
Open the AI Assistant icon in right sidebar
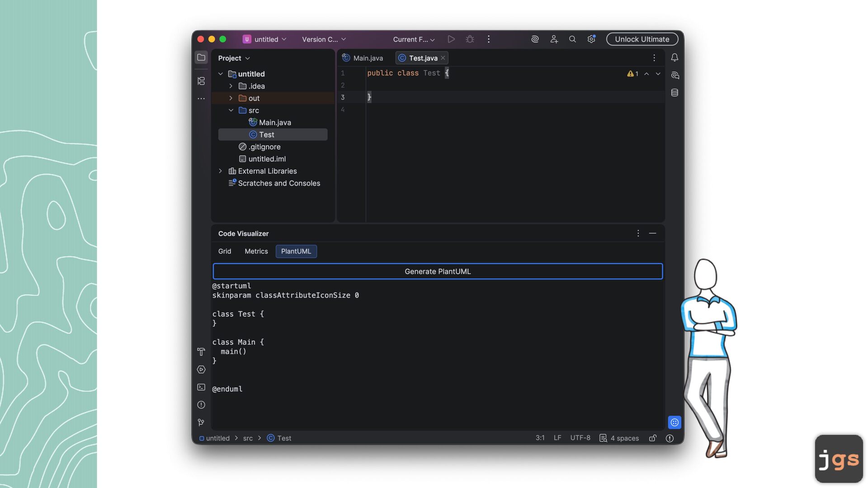675,75
